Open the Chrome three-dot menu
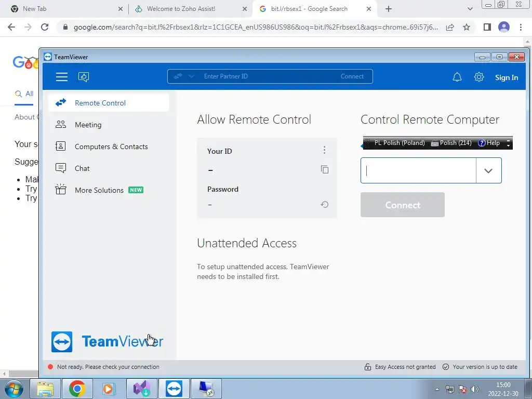532x399 pixels. point(521,27)
